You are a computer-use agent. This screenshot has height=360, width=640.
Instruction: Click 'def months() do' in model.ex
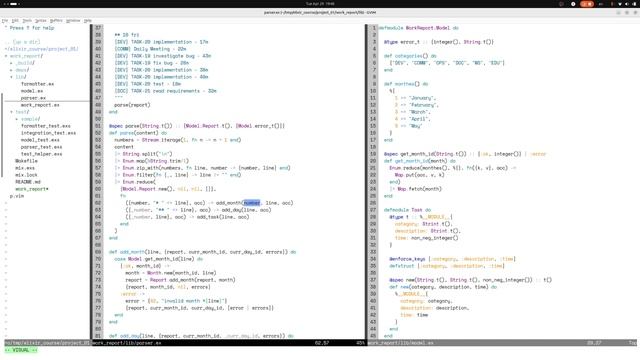tap(406, 84)
